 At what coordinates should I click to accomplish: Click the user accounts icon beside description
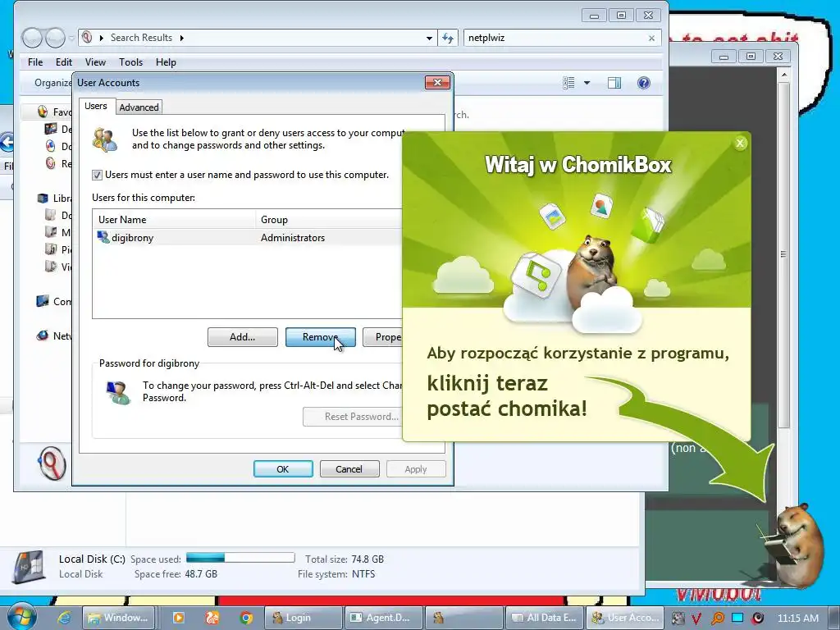coord(104,139)
